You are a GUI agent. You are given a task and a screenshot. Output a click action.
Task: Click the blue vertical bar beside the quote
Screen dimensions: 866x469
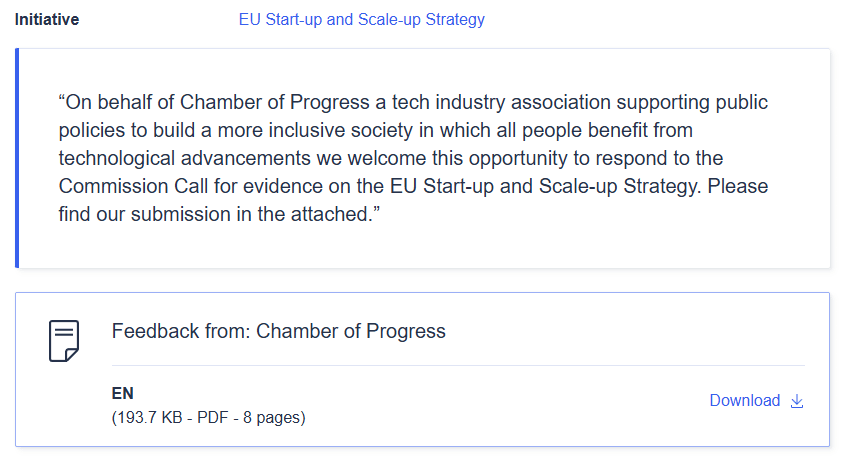tap(17, 158)
